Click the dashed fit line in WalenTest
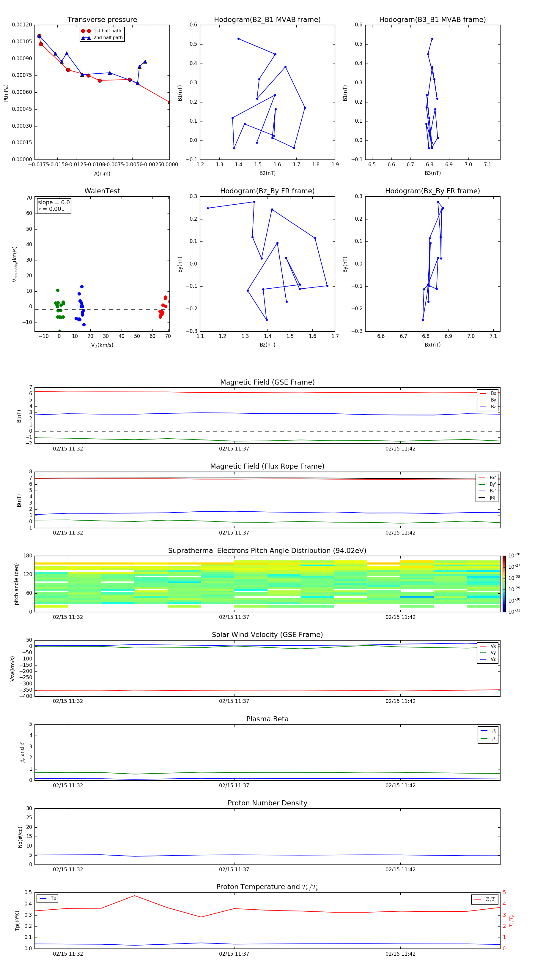 102,309
